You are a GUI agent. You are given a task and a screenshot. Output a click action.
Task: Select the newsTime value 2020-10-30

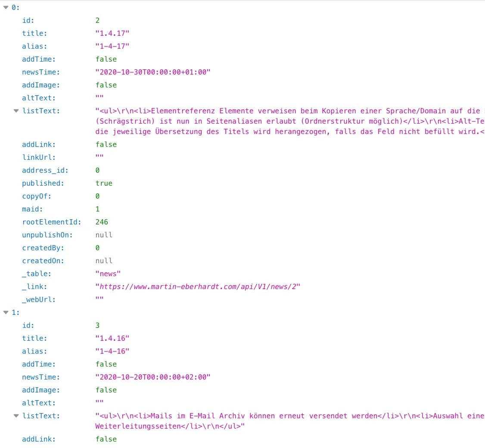click(x=152, y=72)
